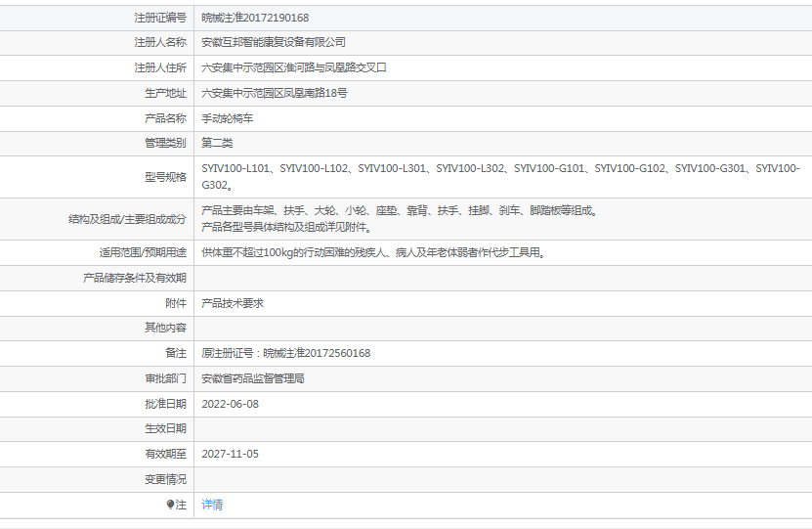
Task: Select management class 第二类
Action: 218,143
